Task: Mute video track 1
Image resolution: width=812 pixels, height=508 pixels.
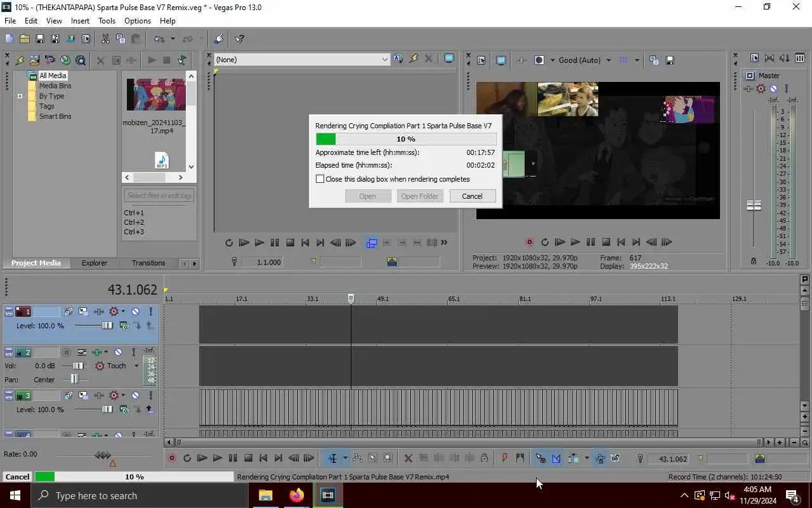Action: point(135,311)
